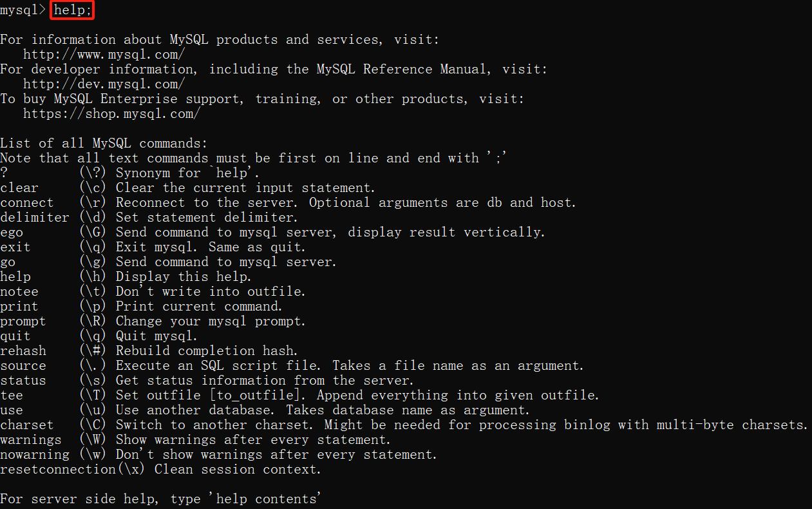Click the 'clear' command line entry

point(187,187)
